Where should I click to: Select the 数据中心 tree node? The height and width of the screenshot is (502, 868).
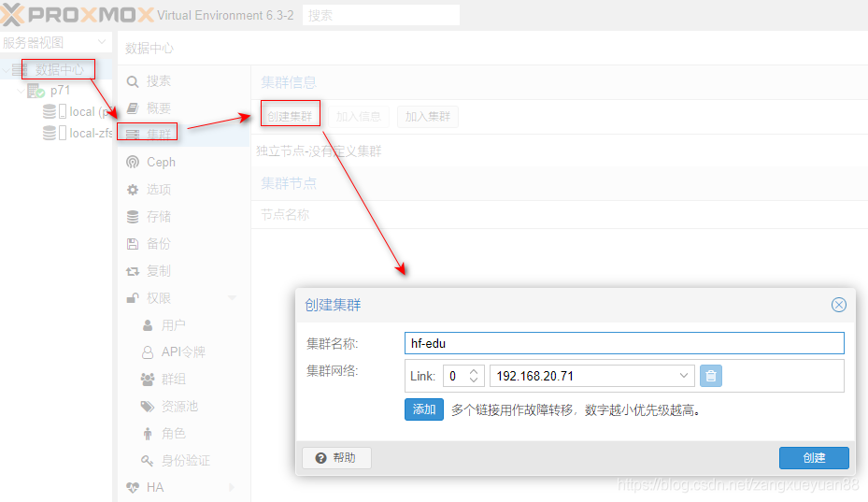(x=59, y=70)
